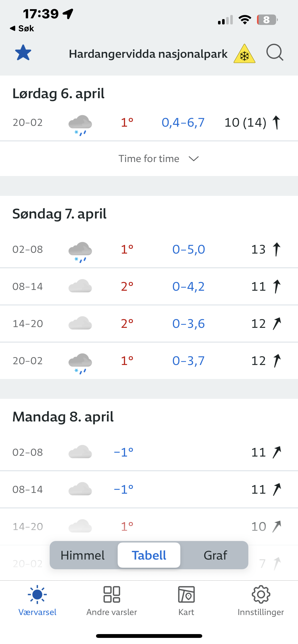Switch to the Himmel view
This screenshot has height=644, width=298.
83,555
